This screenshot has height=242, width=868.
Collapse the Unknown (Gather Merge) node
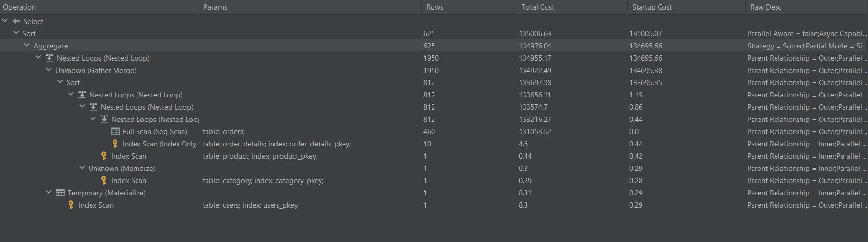[x=49, y=70]
